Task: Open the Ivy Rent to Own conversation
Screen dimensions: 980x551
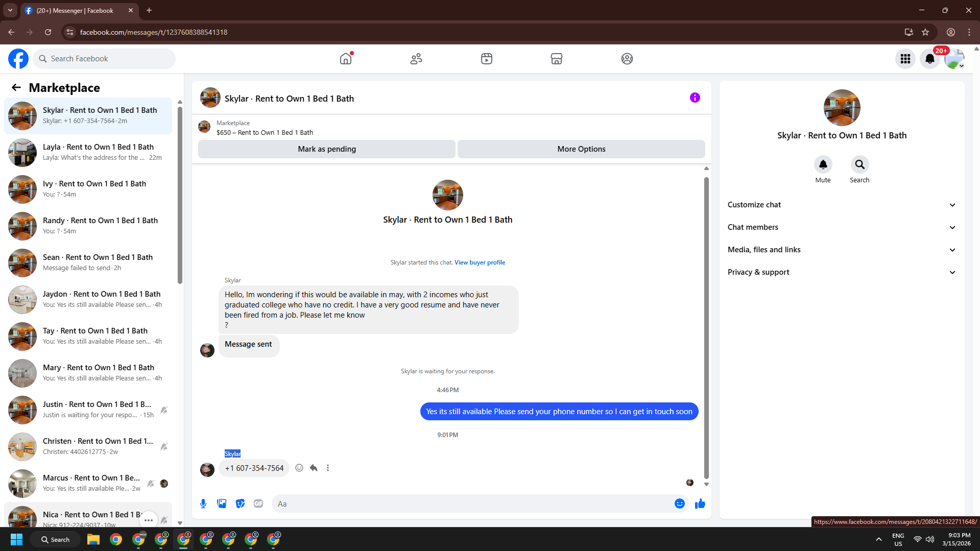Action: (88, 189)
